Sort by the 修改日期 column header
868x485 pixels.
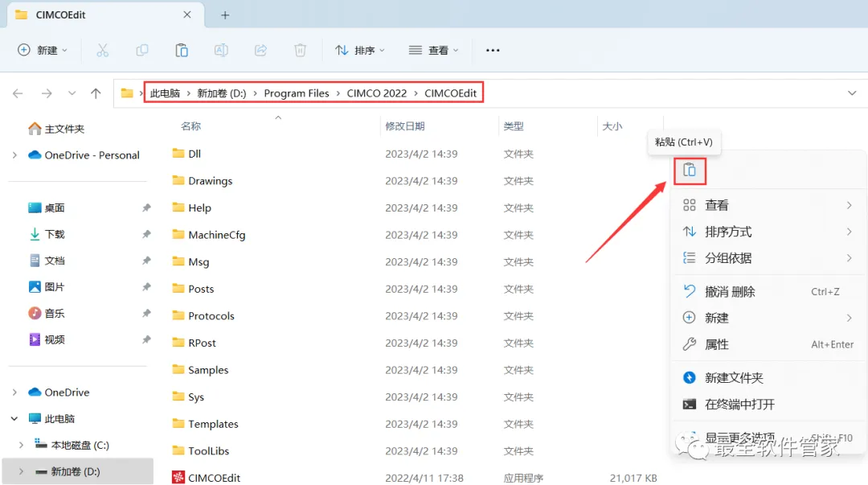coord(404,126)
